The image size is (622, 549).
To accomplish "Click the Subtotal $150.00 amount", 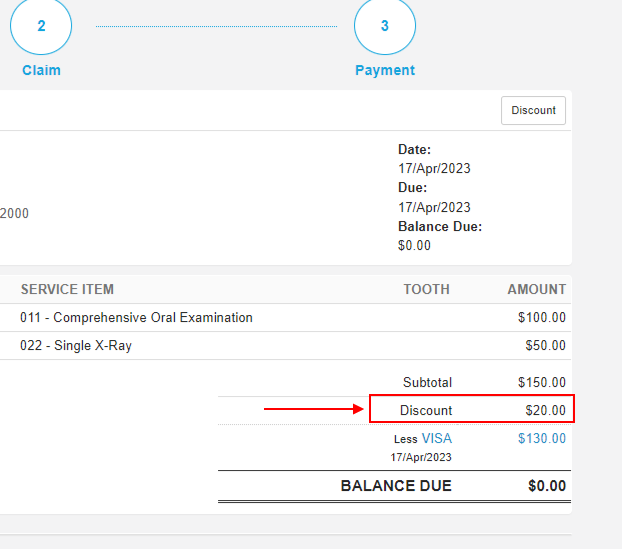I will click(x=541, y=382).
